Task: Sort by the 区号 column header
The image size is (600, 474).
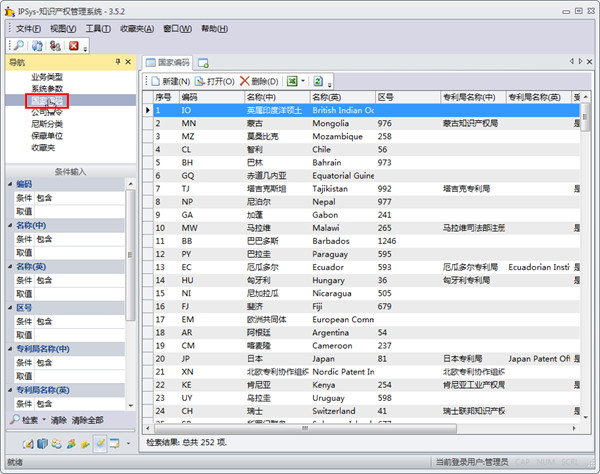Action: click(408, 97)
